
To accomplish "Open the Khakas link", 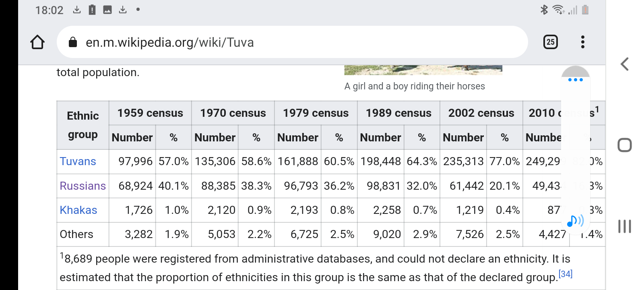I will click(x=78, y=210).
